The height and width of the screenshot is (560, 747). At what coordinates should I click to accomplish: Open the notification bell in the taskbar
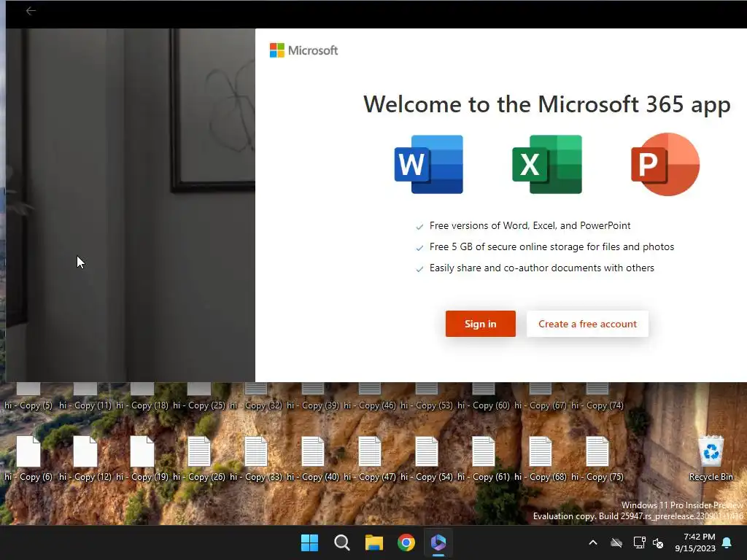point(727,542)
